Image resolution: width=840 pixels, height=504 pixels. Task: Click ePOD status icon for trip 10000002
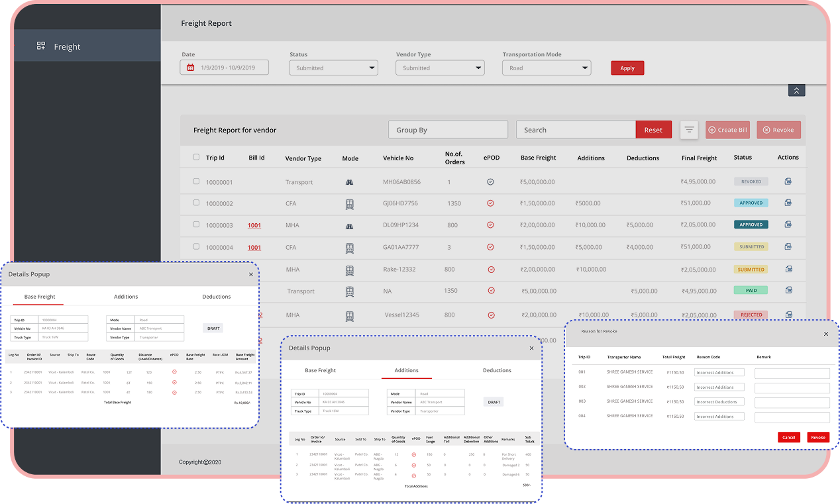(490, 203)
